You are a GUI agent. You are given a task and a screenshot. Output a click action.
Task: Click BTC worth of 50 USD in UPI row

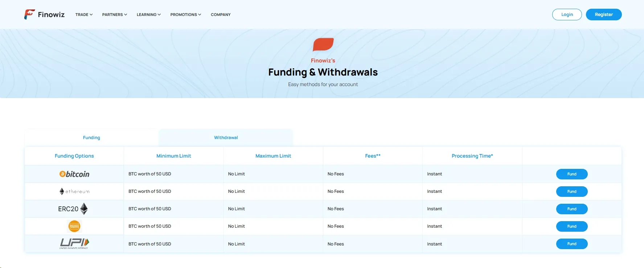[150, 244]
